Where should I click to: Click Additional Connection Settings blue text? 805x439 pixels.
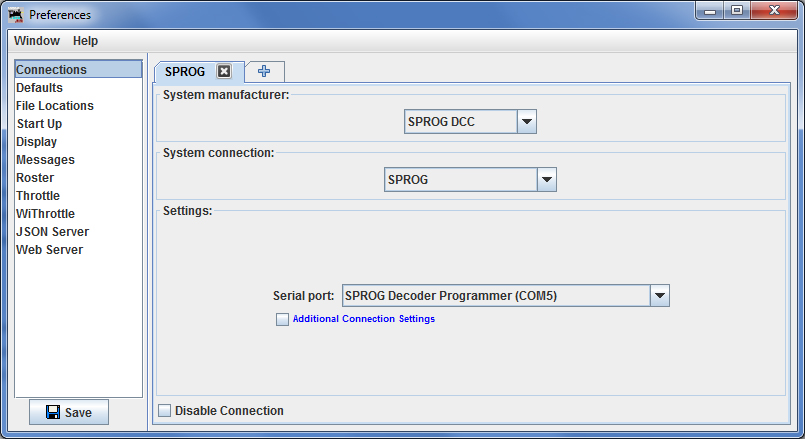(363, 319)
